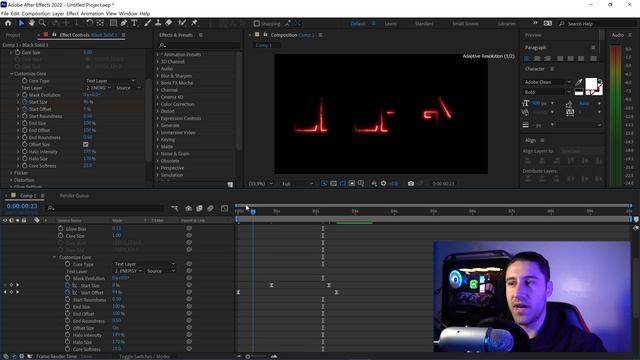
Task: Select the Rectangle shape tool
Action: tap(113, 23)
